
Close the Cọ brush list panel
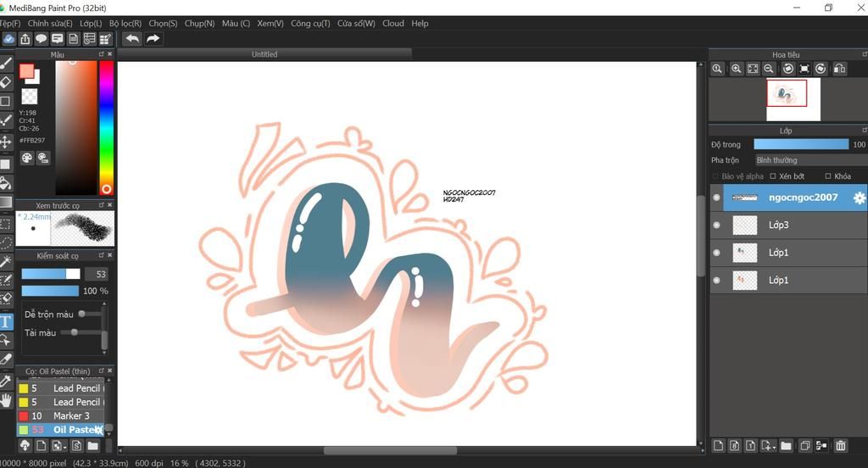point(109,370)
